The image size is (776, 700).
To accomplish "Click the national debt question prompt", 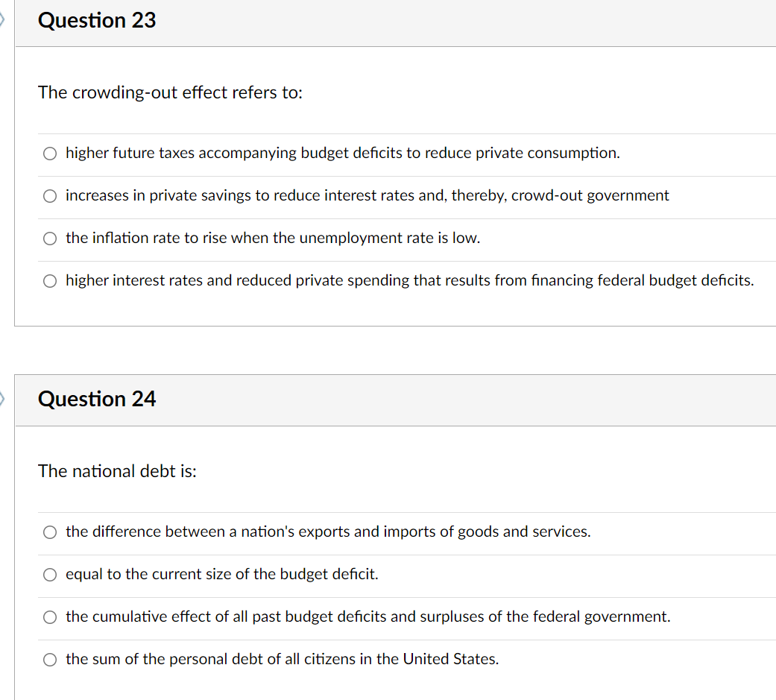I will pos(116,472).
